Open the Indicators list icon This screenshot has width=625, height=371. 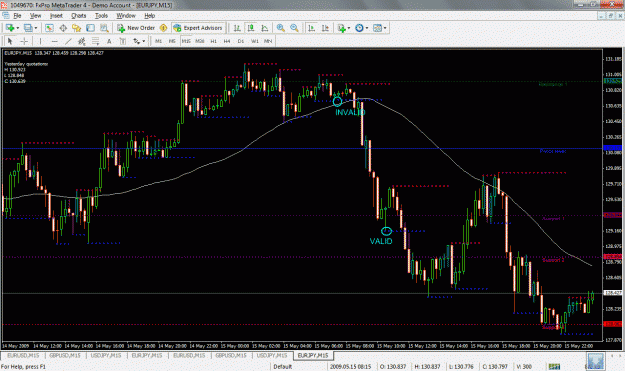(341, 28)
